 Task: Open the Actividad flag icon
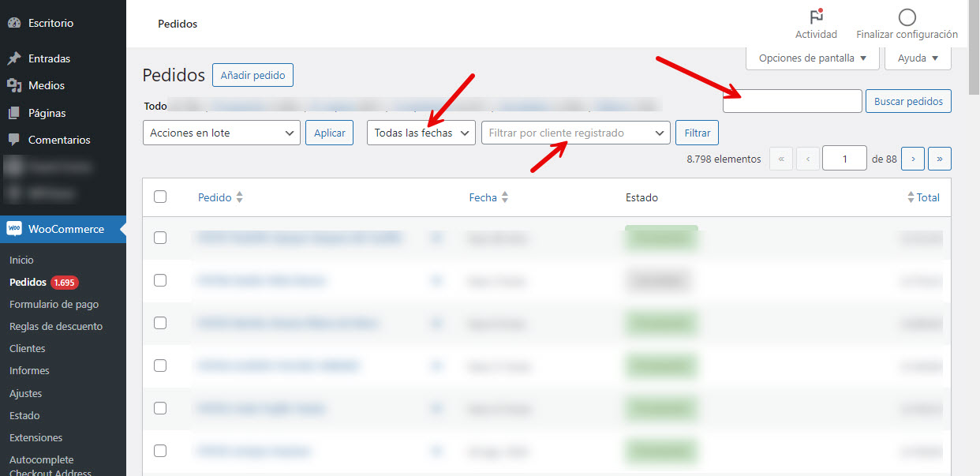pyautogui.click(x=816, y=17)
